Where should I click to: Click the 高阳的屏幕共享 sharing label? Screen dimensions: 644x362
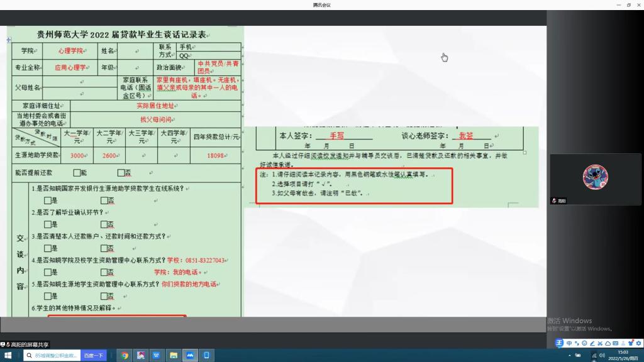[25, 345]
